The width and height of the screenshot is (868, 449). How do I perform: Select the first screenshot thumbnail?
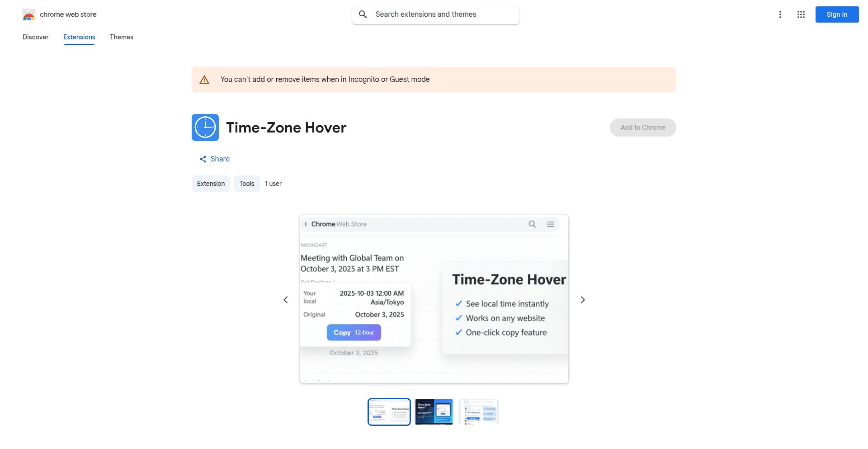coord(389,412)
